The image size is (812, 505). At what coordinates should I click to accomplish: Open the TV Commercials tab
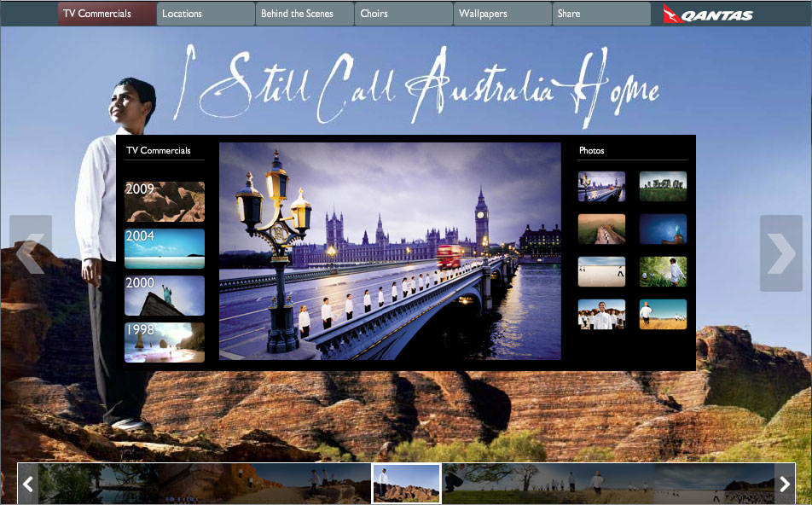tap(107, 14)
